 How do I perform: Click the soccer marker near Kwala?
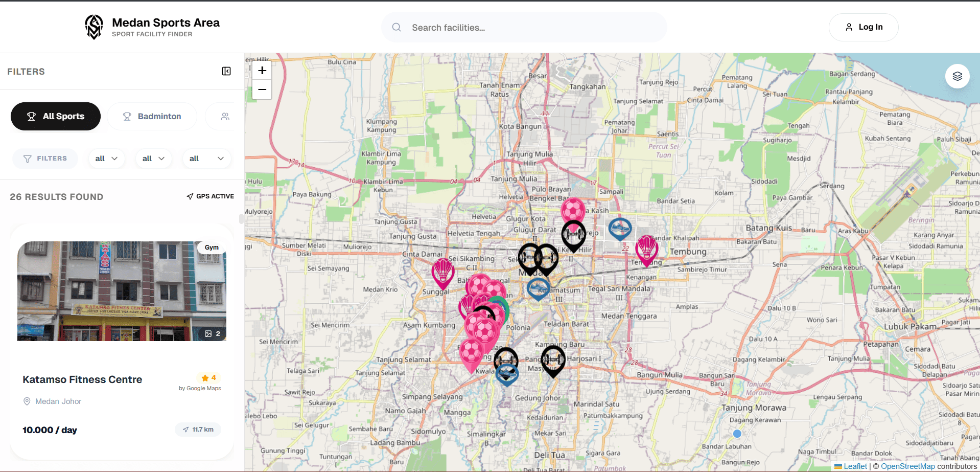(x=471, y=354)
